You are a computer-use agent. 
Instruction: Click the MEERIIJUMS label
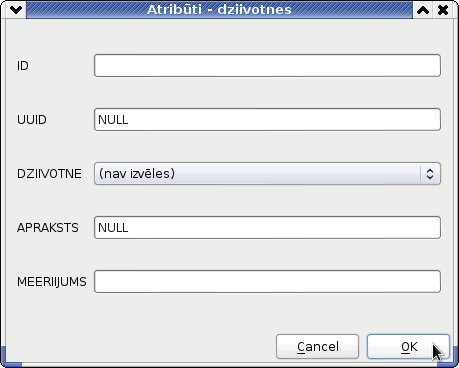pyautogui.click(x=52, y=282)
